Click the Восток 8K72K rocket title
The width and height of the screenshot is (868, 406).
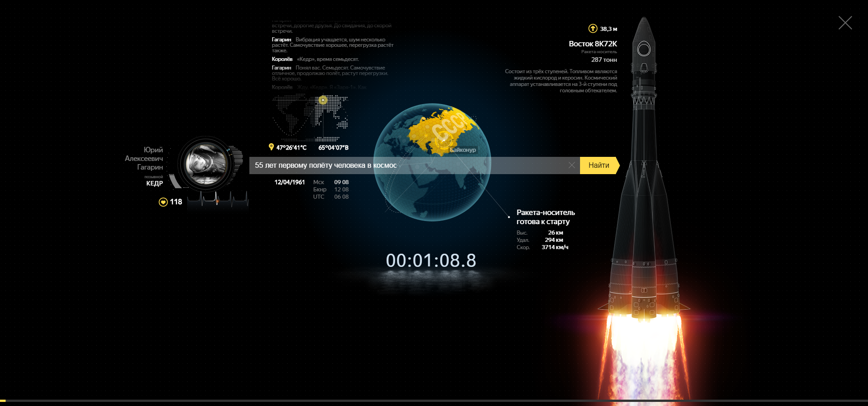593,44
